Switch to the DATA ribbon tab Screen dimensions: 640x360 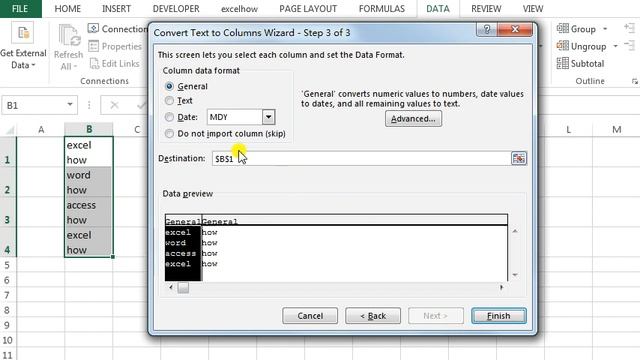pos(438,9)
